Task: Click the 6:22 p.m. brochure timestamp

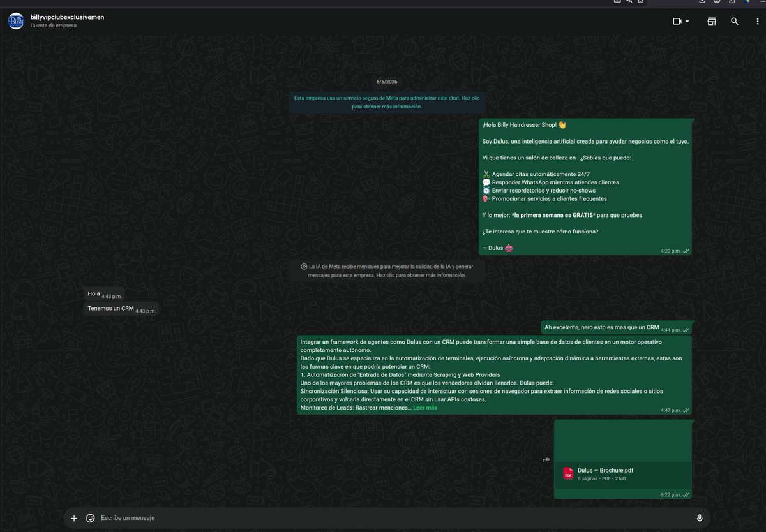Action: 670,494
